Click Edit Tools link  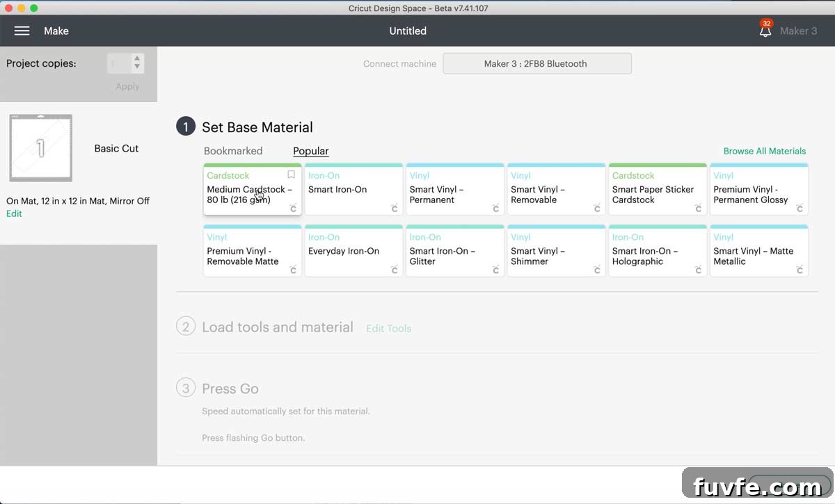(x=388, y=328)
